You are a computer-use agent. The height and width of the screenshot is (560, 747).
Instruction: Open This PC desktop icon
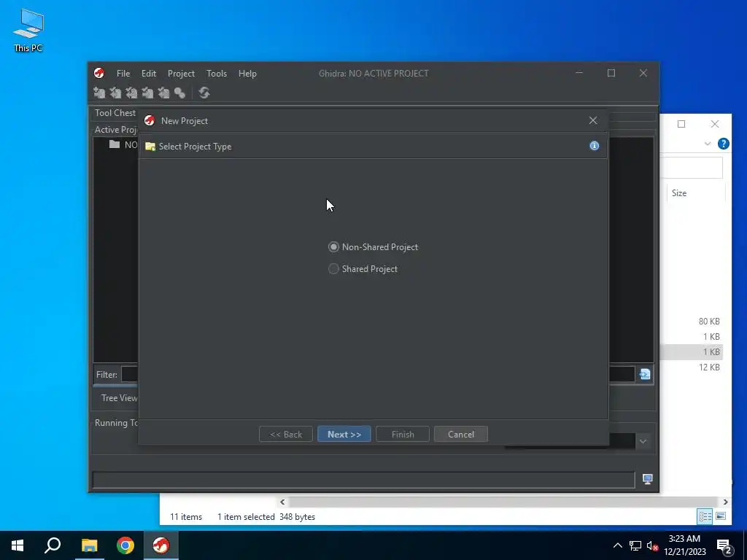pos(28,29)
